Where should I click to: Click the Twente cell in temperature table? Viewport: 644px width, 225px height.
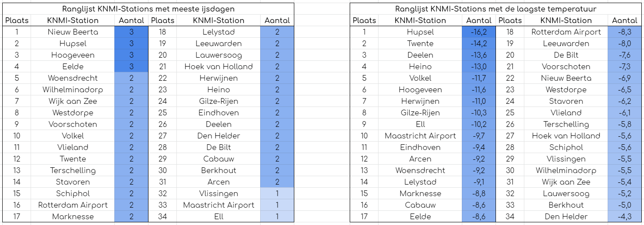tap(420, 43)
